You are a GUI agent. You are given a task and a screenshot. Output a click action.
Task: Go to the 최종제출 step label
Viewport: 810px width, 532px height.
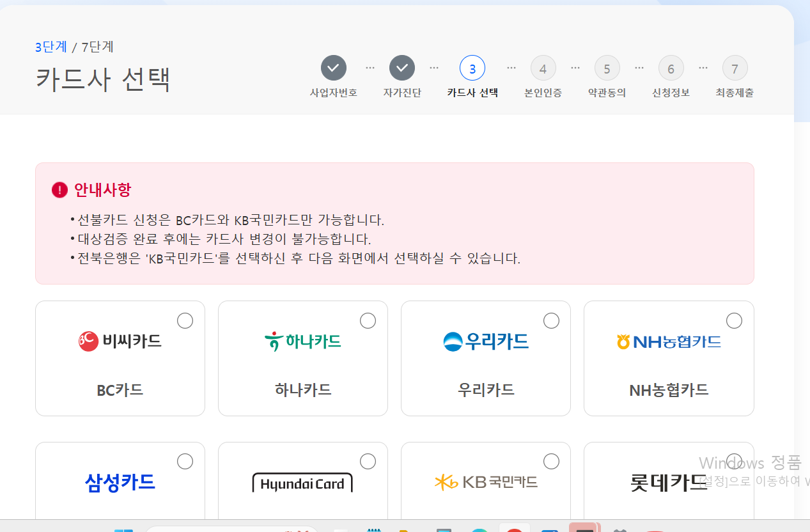735,93
